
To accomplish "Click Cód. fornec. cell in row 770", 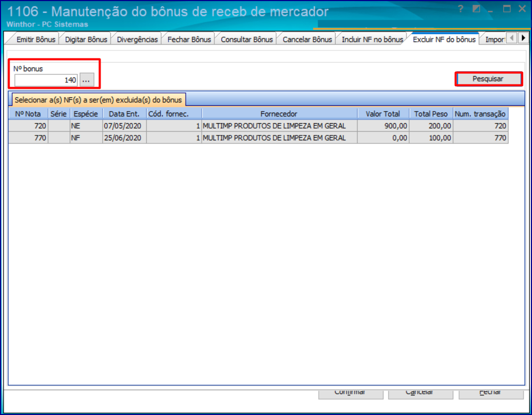I will click(174, 138).
